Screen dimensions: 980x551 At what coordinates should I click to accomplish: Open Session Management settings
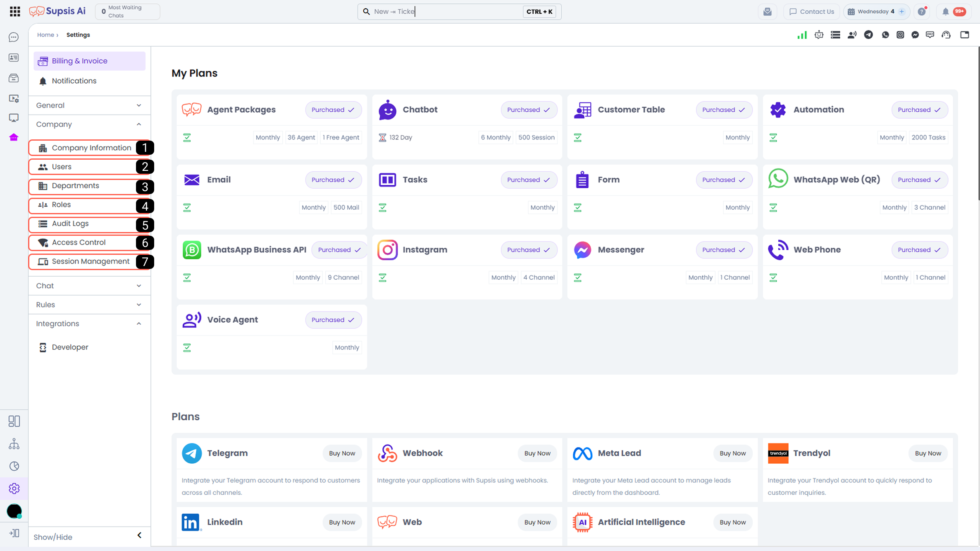pyautogui.click(x=89, y=262)
